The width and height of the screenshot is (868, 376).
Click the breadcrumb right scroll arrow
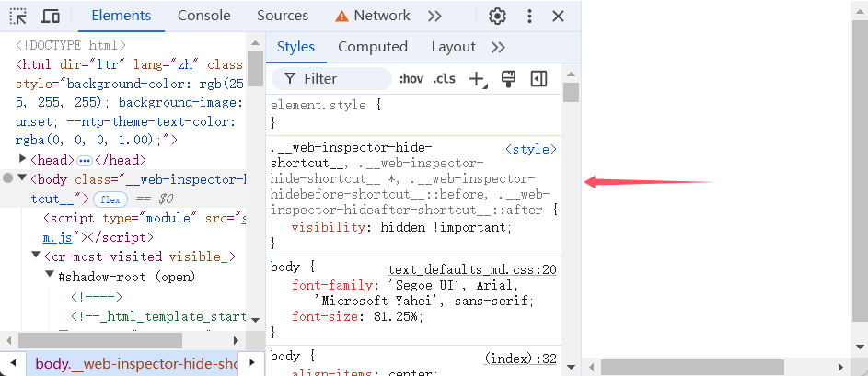tap(250, 363)
